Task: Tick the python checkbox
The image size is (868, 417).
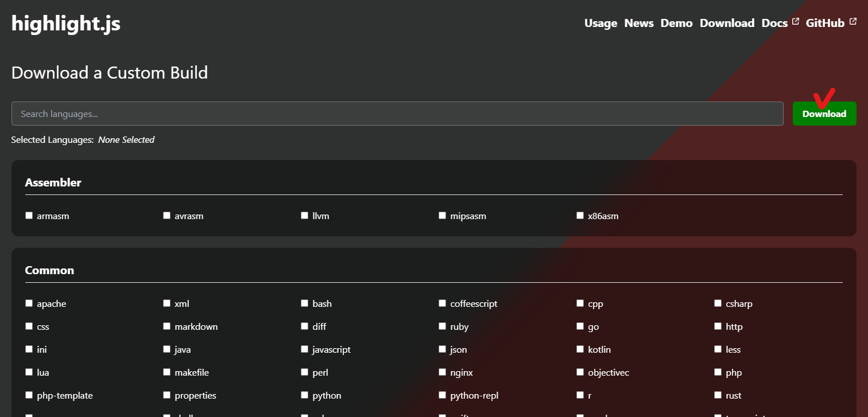Action: point(304,395)
